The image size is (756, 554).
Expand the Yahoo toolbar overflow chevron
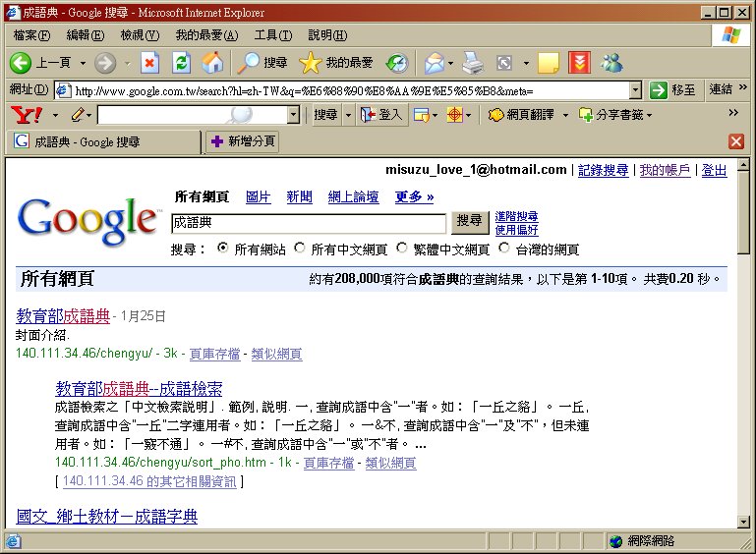[733, 112]
